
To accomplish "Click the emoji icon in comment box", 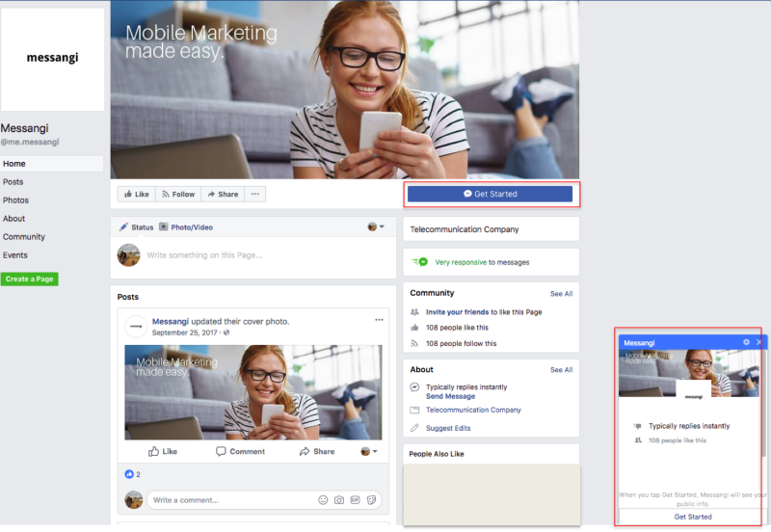I will coord(323,500).
